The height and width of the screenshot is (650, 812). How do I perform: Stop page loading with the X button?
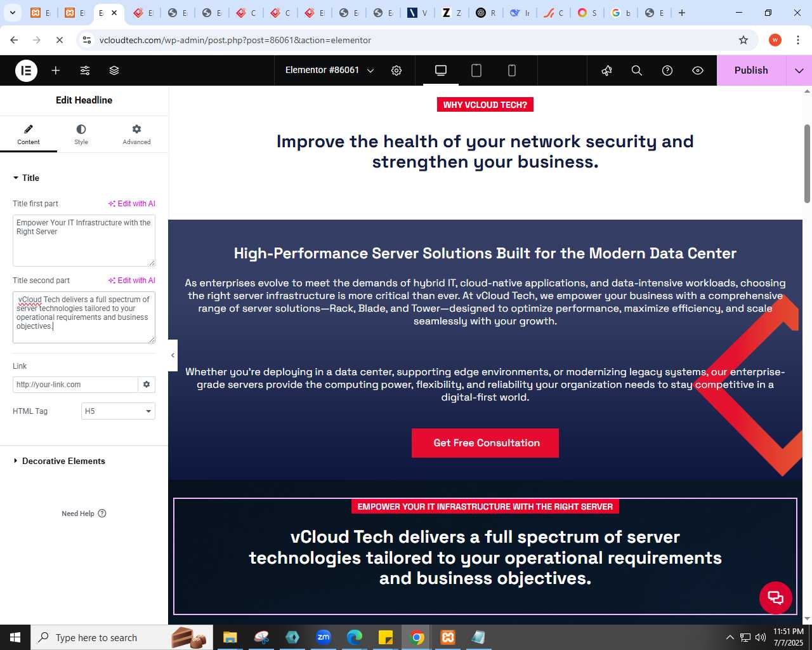click(x=59, y=40)
